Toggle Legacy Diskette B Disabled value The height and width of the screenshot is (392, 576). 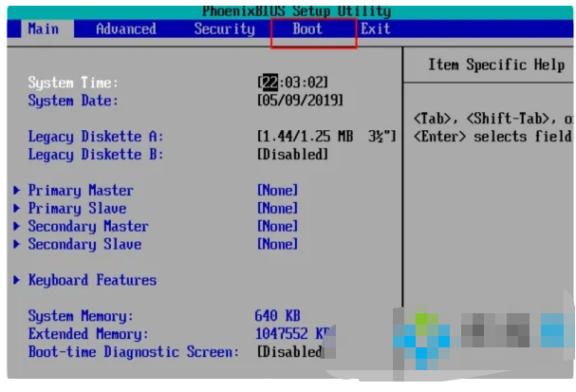292,155
